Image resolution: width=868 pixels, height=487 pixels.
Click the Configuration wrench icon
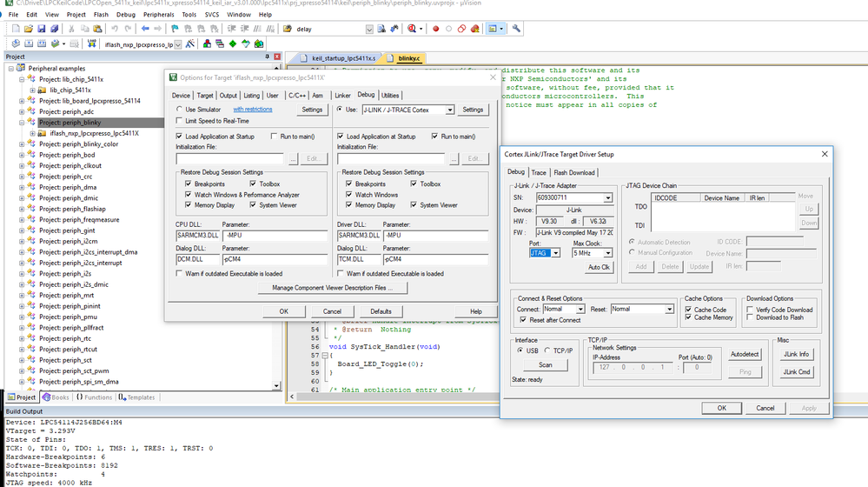click(516, 29)
